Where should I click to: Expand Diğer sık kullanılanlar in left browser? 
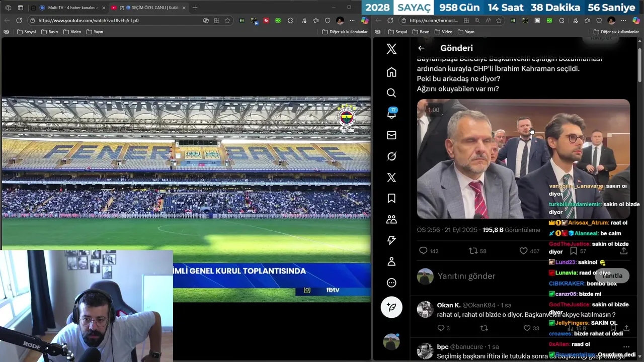click(345, 32)
